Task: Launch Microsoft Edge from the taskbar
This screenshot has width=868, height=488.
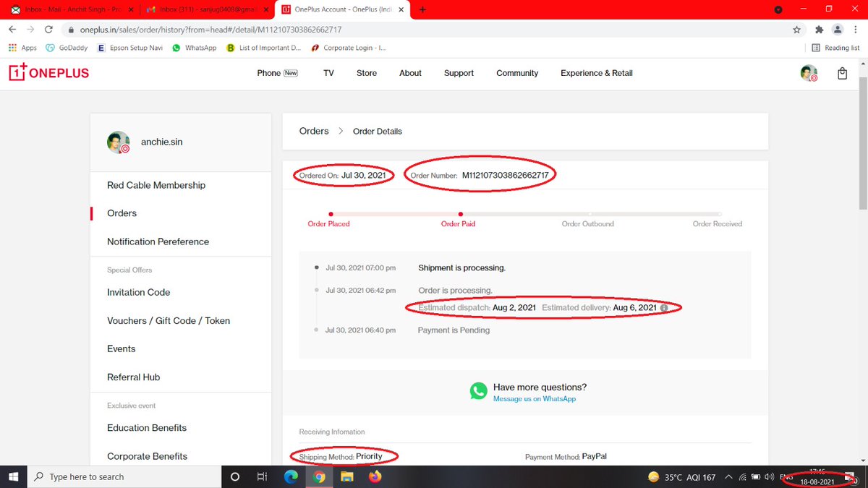Action: (291, 476)
